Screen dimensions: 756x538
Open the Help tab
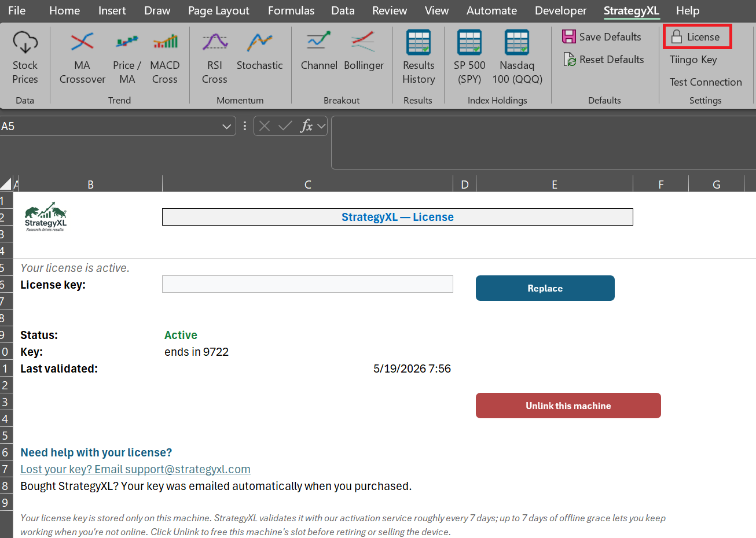pyautogui.click(x=688, y=10)
